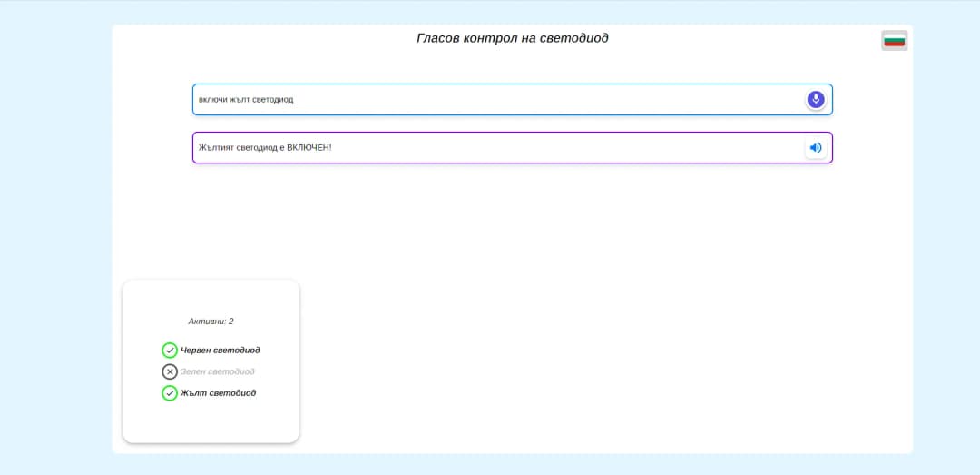This screenshot has height=475, width=980.
Task: Toggle the Червен светодиод green check icon
Action: [170, 351]
